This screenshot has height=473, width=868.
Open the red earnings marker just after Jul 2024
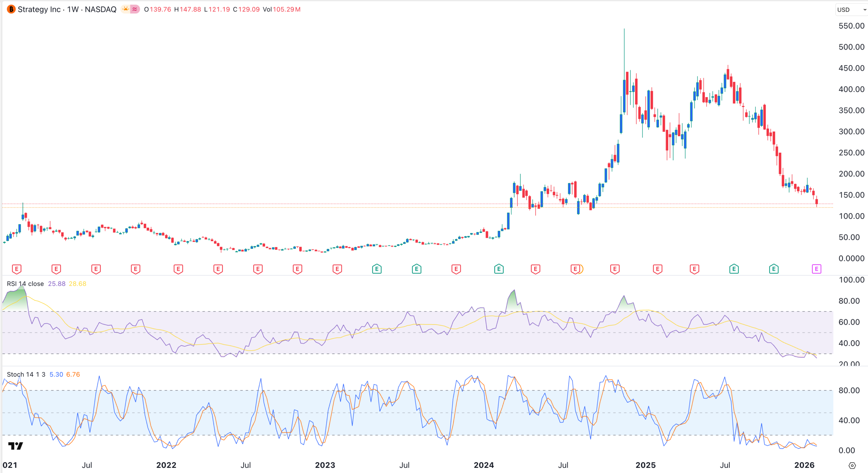point(575,269)
